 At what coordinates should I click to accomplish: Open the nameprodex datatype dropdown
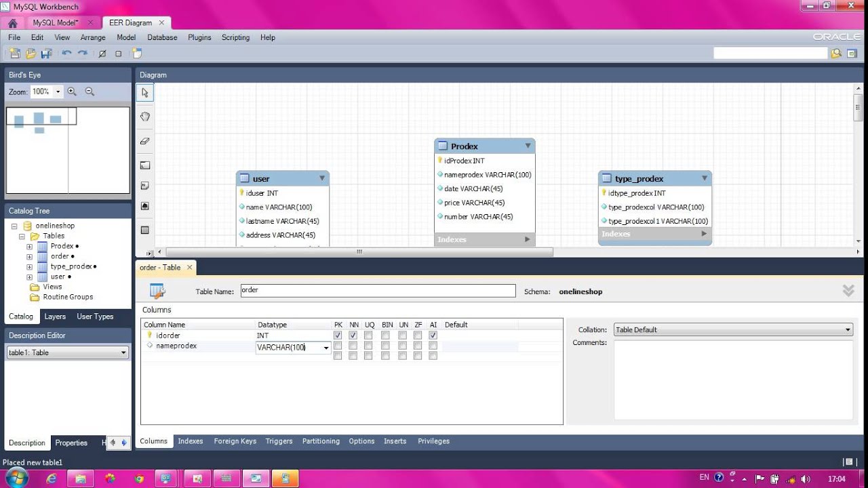[326, 348]
